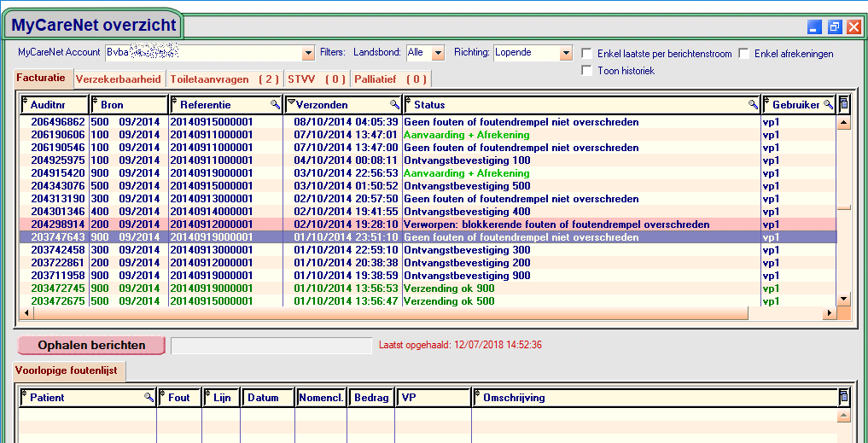868x443 pixels.
Task: Click search icon in Referentie column header
Action: pyautogui.click(x=275, y=104)
